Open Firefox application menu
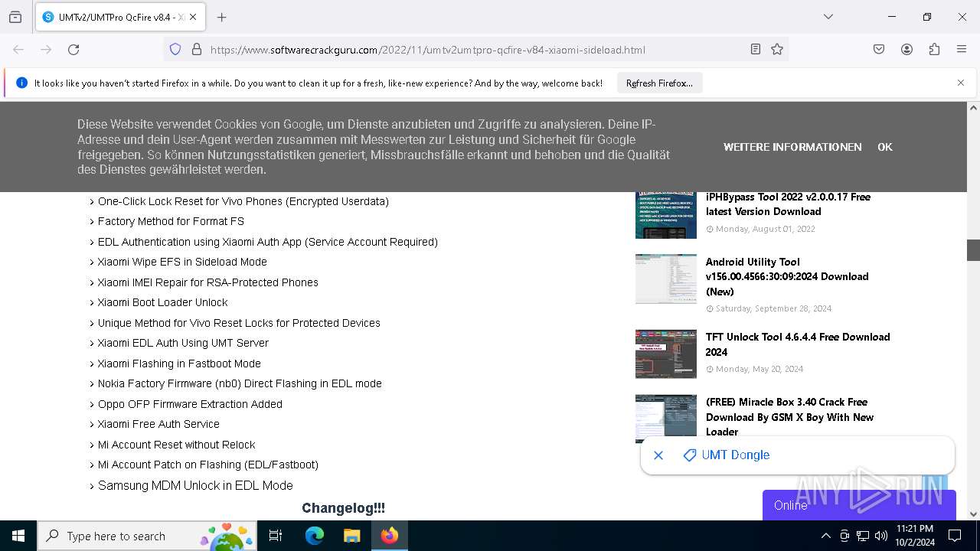This screenshot has height=551, width=980. coord(962,49)
